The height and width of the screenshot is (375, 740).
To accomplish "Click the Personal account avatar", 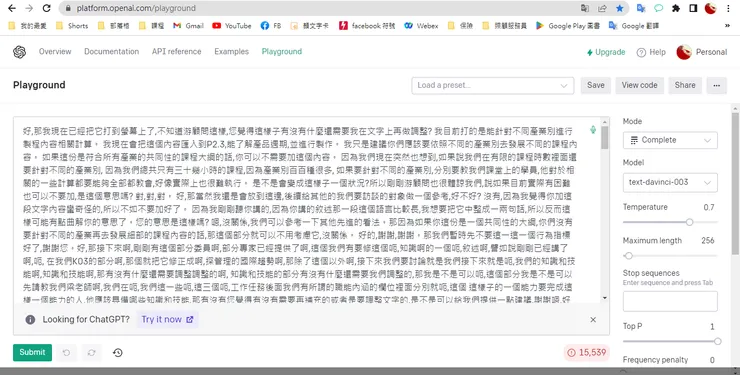I will 684,52.
